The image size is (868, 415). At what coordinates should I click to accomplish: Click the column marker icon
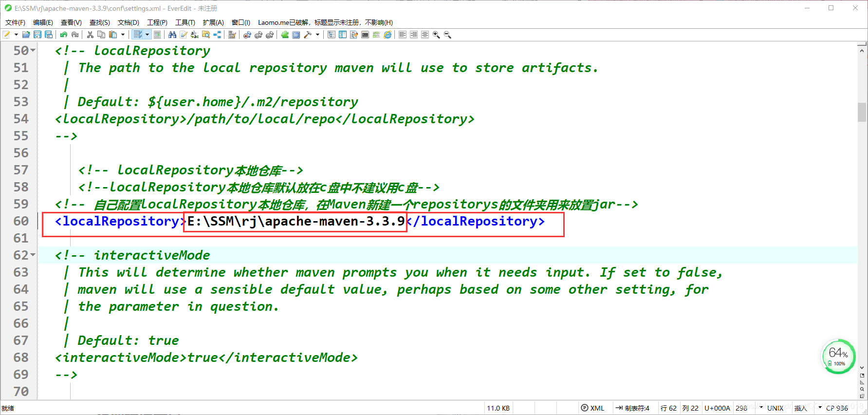(x=232, y=35)
